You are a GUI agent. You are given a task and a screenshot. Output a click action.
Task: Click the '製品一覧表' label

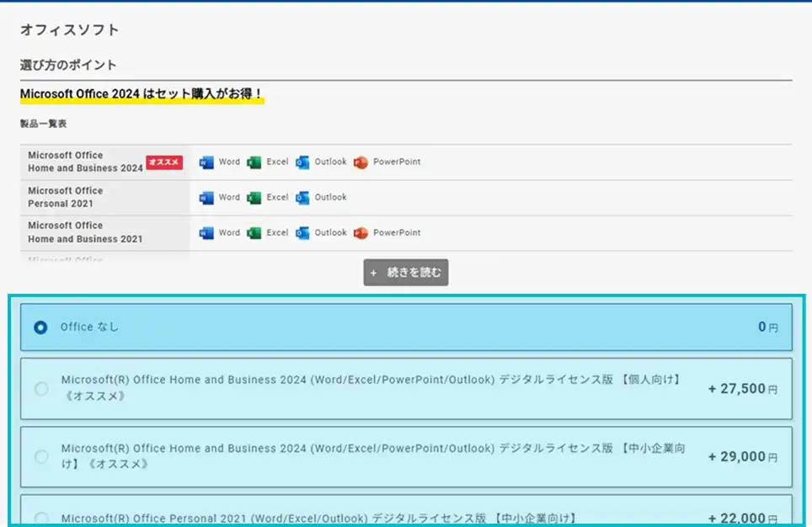(44, 124)
